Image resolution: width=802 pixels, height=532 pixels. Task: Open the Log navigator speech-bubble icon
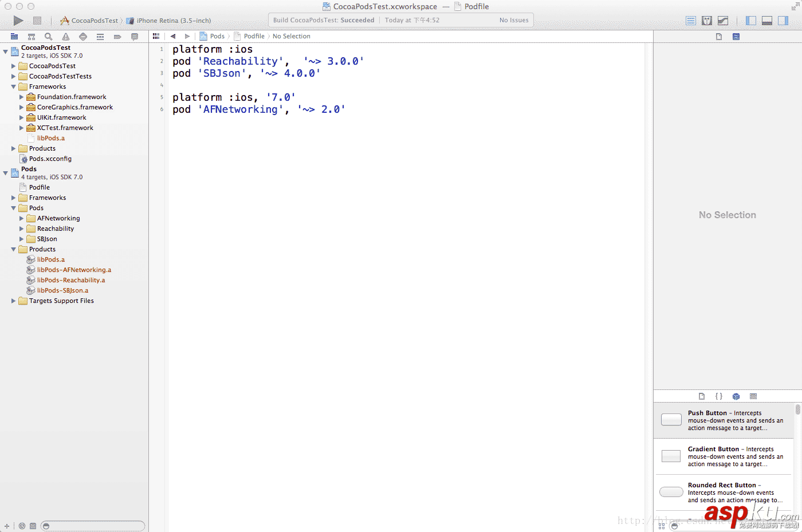[x=135, y=36]
